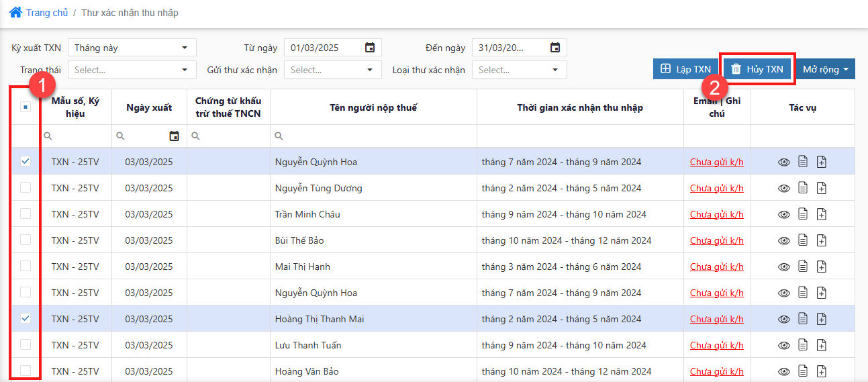Uncheck the Hoàng Thị Thanh Mai row checkbox

point(26,319)
